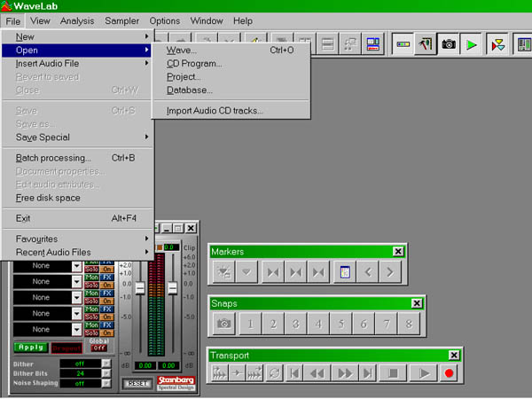
Task: Expand the Save Special submenu
Action: pyautogui.click(x=77, y=137)
